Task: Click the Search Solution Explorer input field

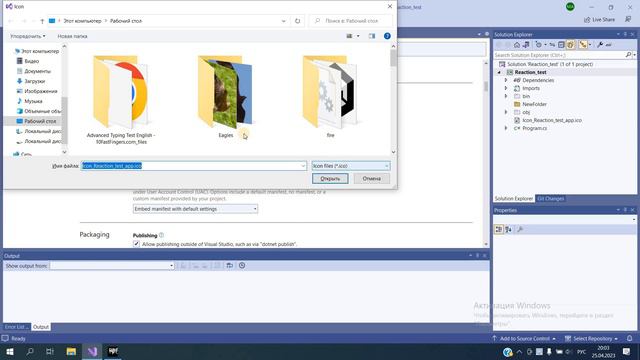Action: coord(559,55)
